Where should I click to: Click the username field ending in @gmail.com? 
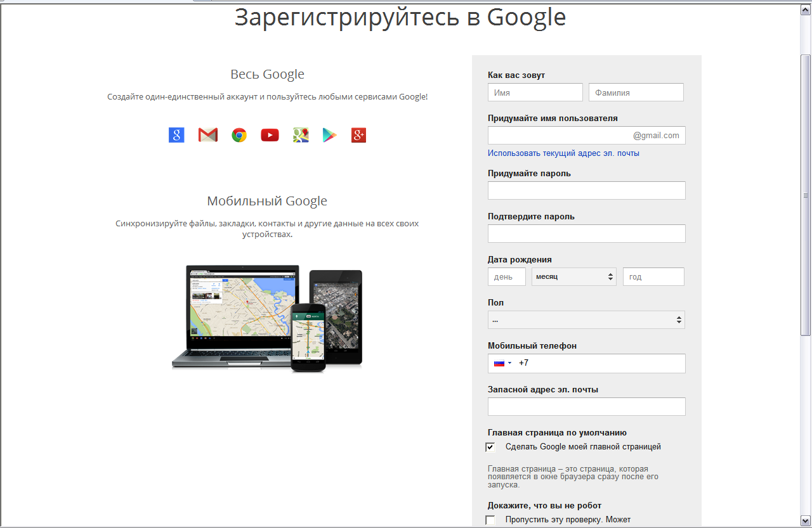pos(558,136)
